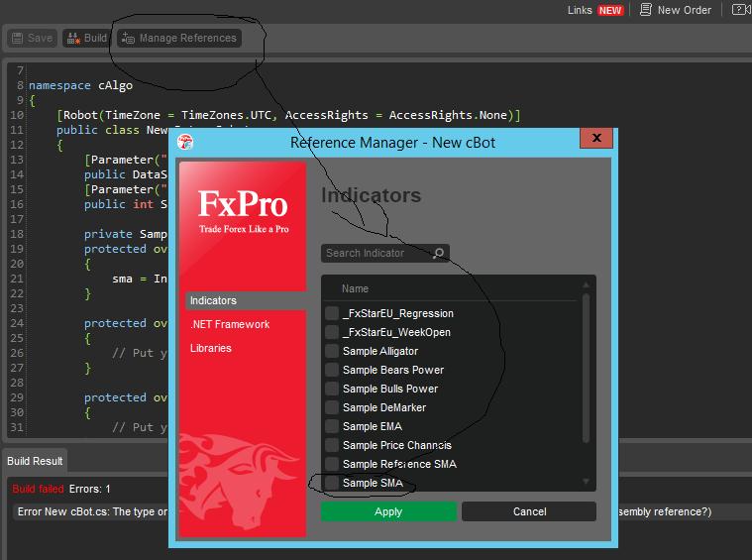Image resolution: width=752 pixels, height=560 pixels.
Task: Click the Name column header
Action: coord(355,288)
